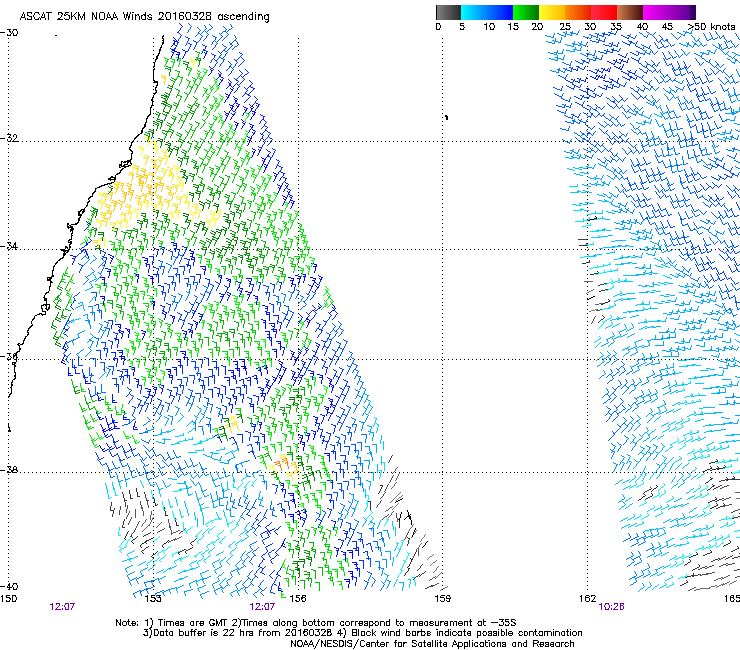This screenshot has height=650, width=740.
Task: Click the 162 longitude label
Action: click(587, 599)
